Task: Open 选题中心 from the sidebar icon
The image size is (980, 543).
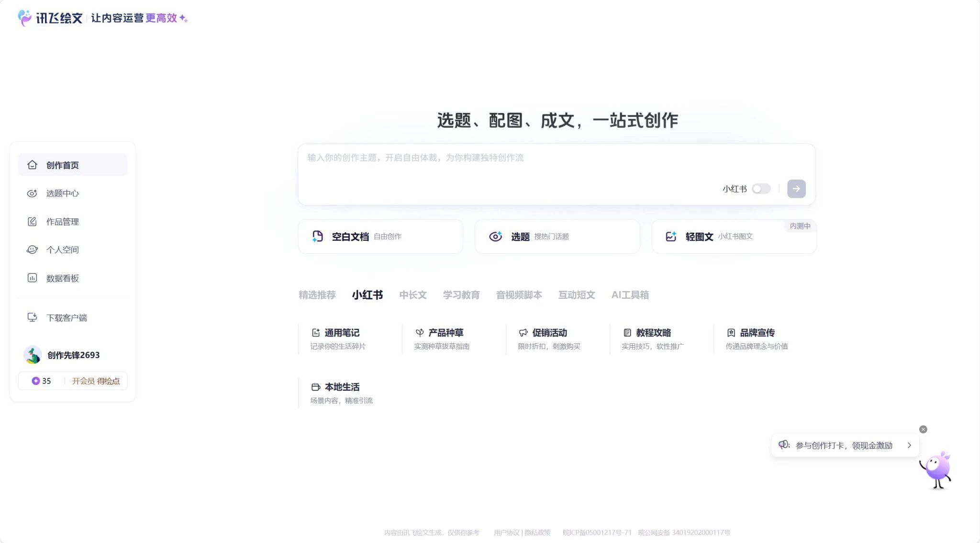Action: click(x=32, y=193)
